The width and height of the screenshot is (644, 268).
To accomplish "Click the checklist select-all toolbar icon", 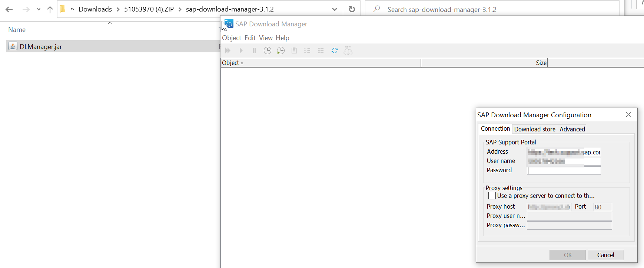I will [308, 50].
